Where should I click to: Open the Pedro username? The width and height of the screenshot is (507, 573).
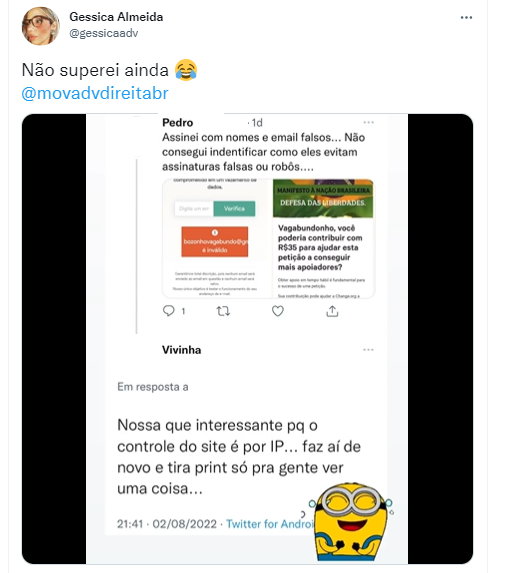coord(178,122)
